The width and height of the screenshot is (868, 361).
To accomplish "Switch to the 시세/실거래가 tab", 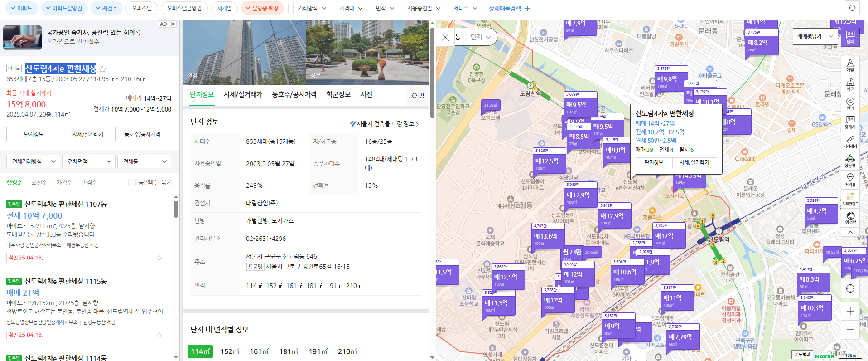I will (x=243, y=94).
